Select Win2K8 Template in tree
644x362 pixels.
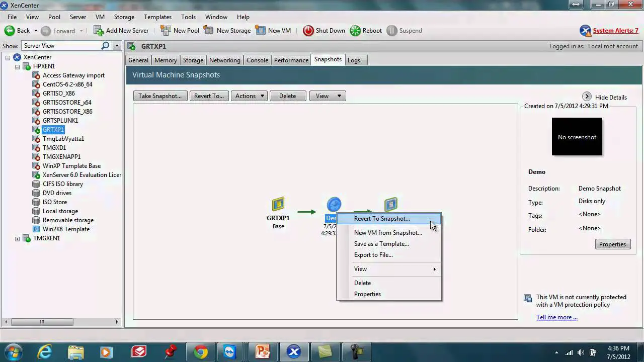pos(66,229)
